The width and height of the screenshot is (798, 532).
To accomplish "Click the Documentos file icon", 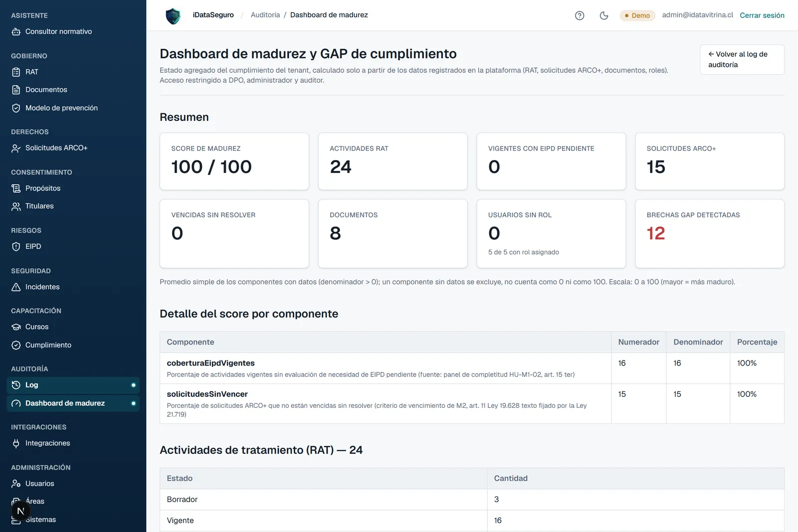I will tap(16, 90).
